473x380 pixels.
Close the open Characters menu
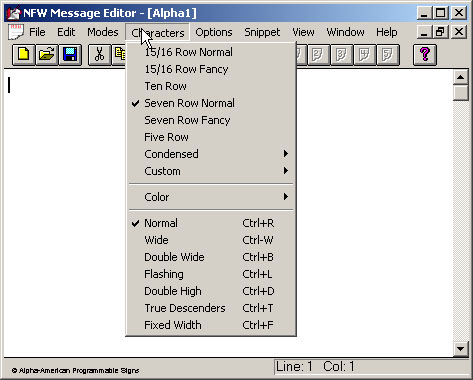point(158,32)
